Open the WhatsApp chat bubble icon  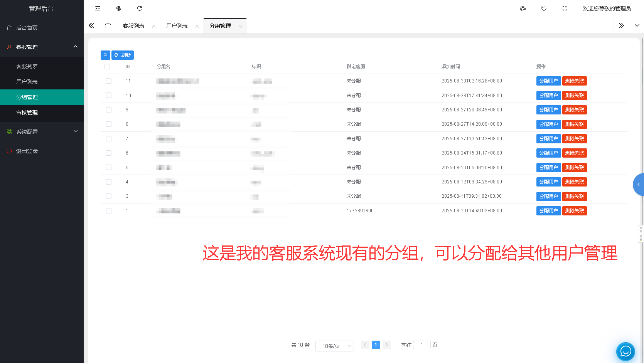coord(625,351)
